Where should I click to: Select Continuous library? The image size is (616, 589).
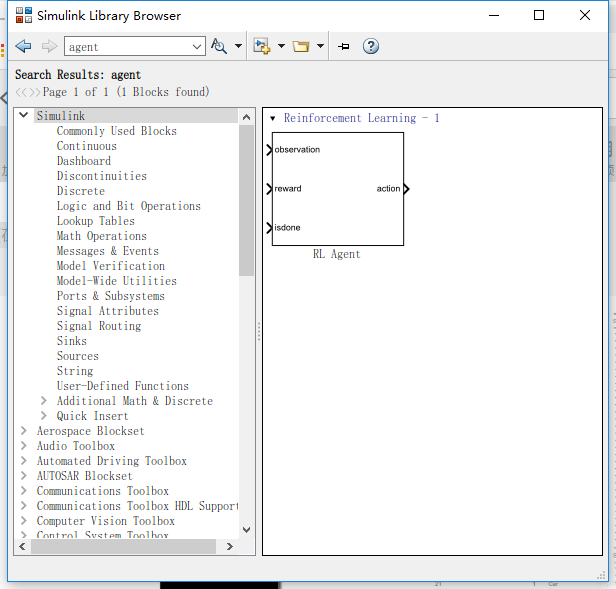pyautogui.click(x=87, y=146)
